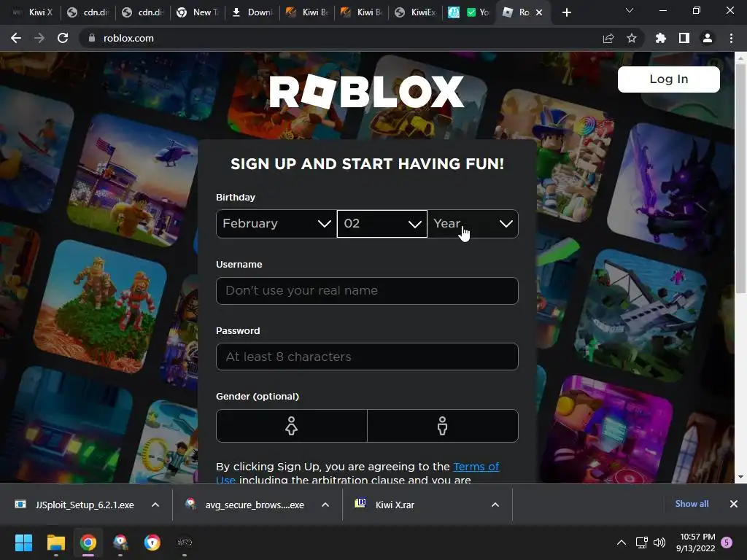The image size is (747, 560).
Task: Open File Explorer from the taskbar
Action: click(55, 542)
